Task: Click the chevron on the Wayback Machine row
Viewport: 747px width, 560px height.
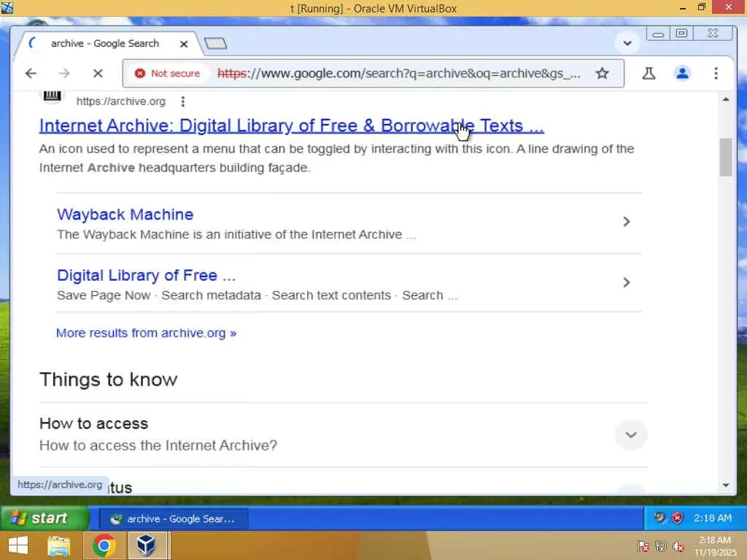Action: pyautogui.click(x=627, y=222)
